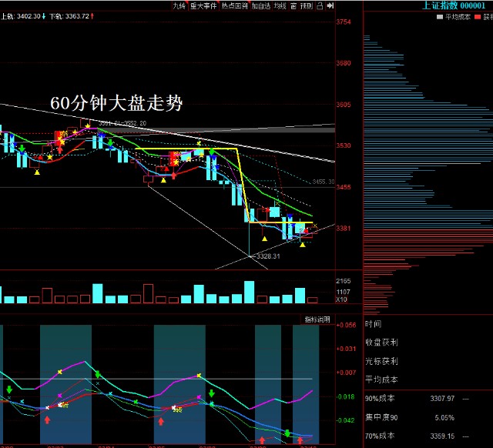This screenshot has width=493, height=448.
Task: Click the up-triangle icon in top toolbar
Action: (320, 5)
